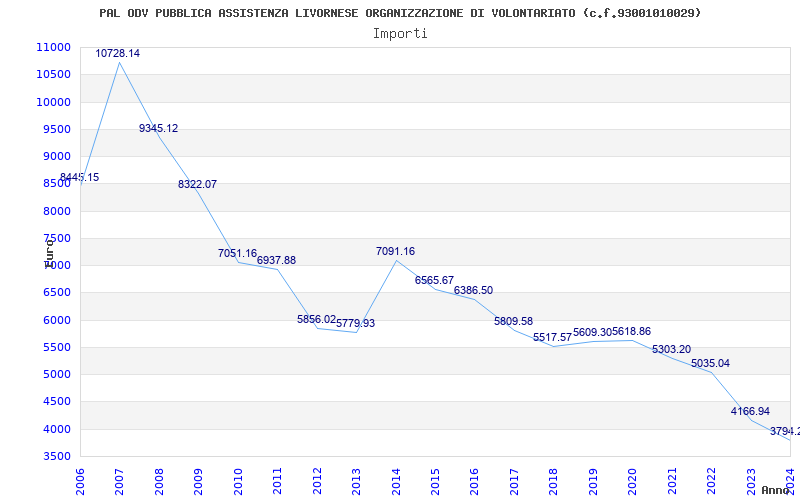
Task: Click x-axis year 2011
Action: pyautogui.click(x=277, y=482)
